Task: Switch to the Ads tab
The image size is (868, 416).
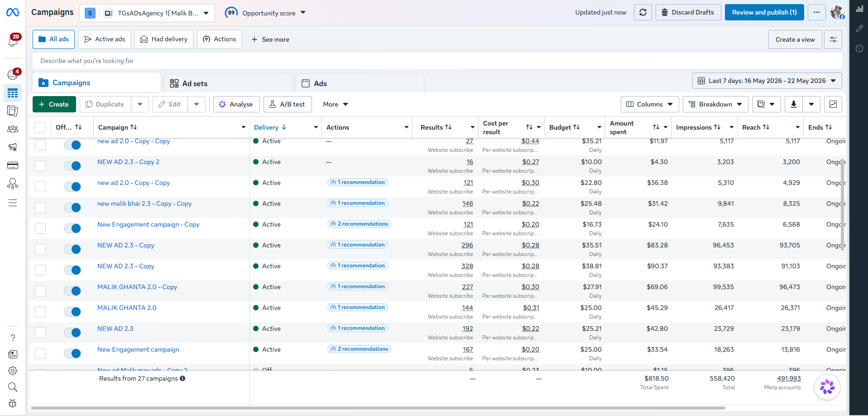Action: coord(360,83)
